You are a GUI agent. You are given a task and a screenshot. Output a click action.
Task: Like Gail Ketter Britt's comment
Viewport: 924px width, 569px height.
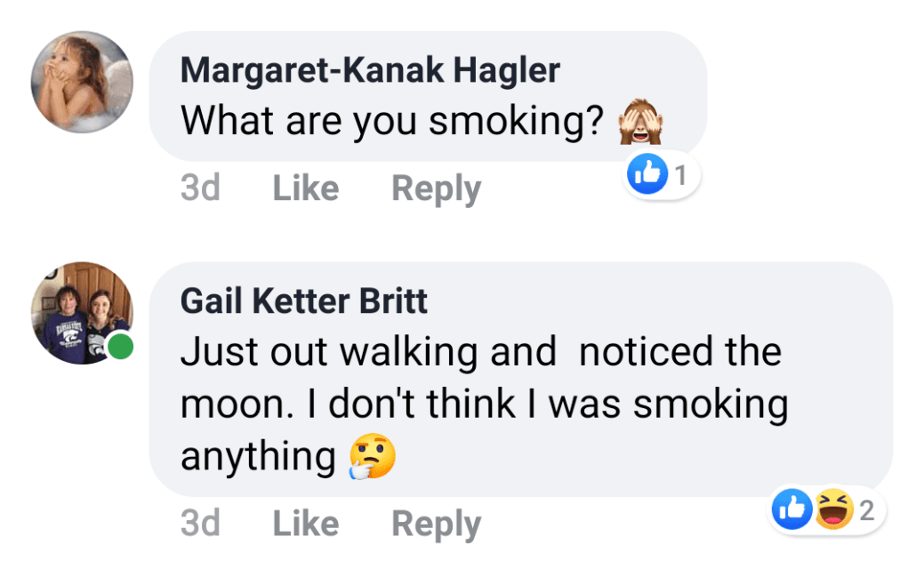click(306, 524)
